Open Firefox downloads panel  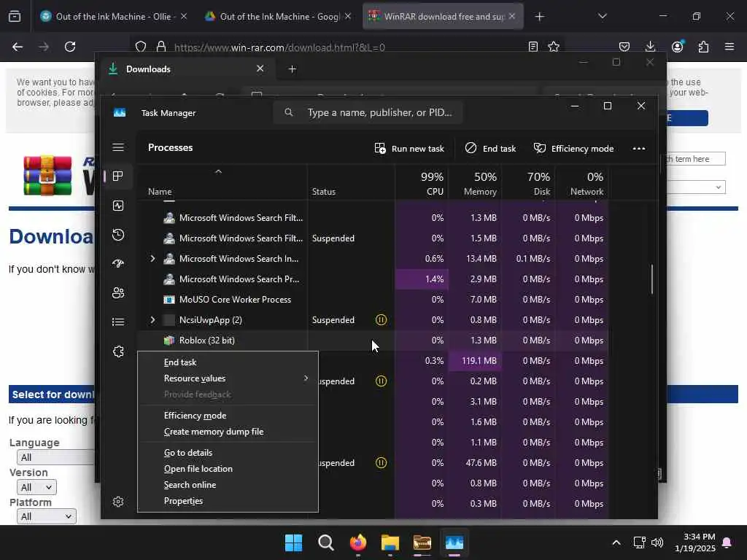coord(650,47)
